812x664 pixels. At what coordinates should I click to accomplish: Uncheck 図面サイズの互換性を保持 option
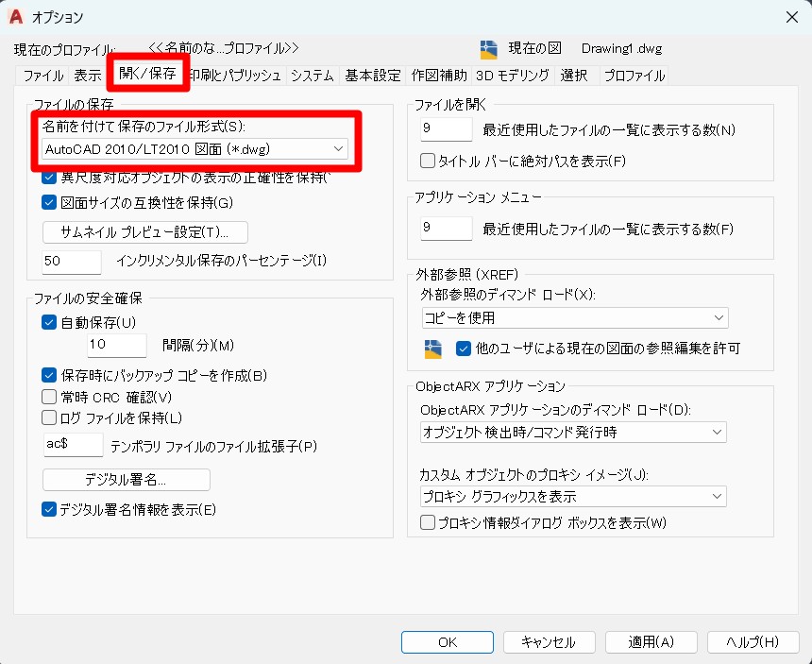(50, 201)
